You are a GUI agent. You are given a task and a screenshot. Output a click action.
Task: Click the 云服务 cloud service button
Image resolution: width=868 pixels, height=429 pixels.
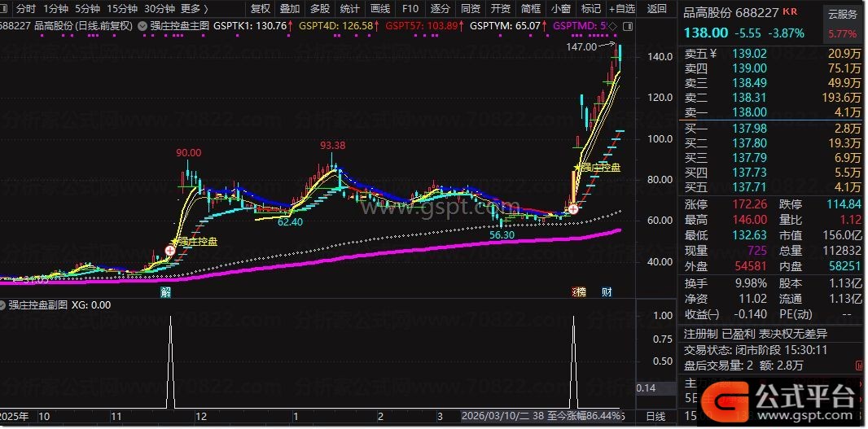(x=841, y=14)
